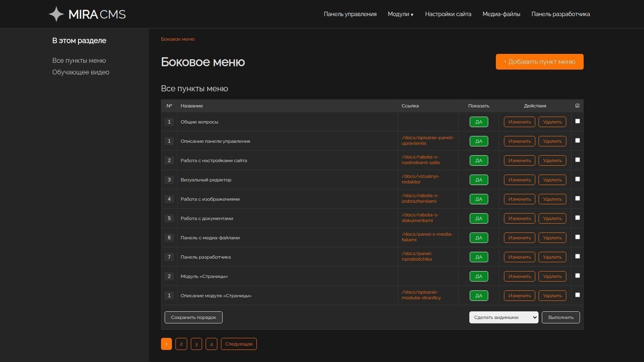
Task: Toggle ДА visibility for Работа с документами
Action: 479,218
